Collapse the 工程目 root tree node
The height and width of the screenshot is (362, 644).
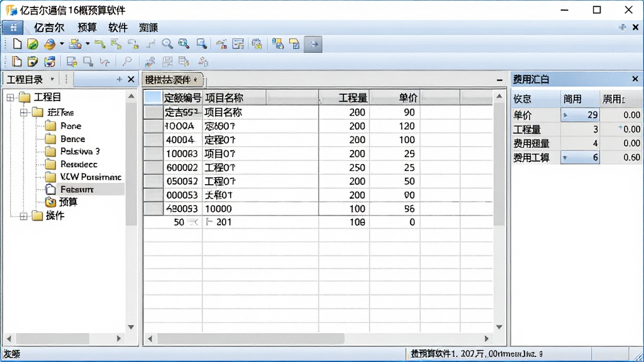(x=10, y=97)
